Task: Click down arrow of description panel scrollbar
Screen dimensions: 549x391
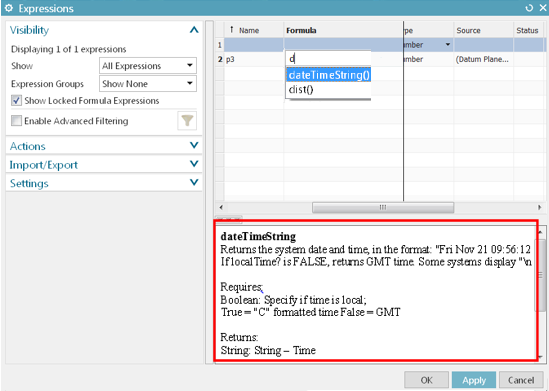Action: tap(541, 356)
